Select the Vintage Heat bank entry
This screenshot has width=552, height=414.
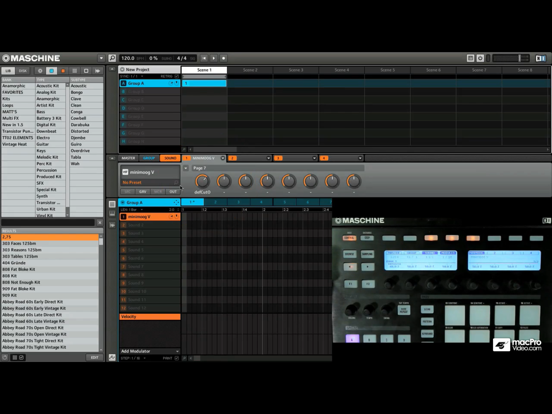18,144
